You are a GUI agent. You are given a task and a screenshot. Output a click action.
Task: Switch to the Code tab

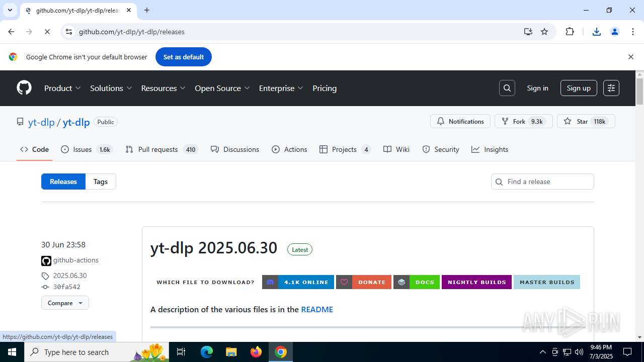point(34,149)
